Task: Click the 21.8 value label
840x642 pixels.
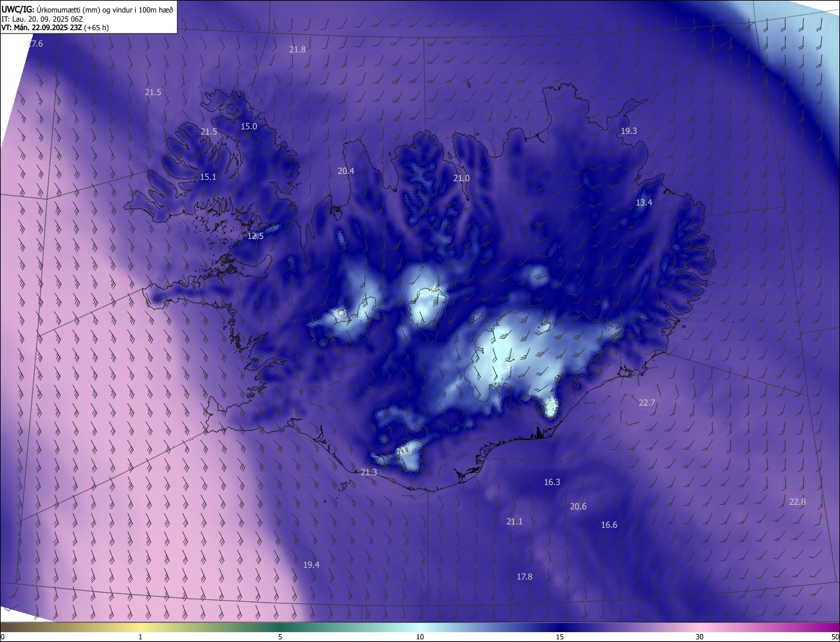Action: click(297, 50)
